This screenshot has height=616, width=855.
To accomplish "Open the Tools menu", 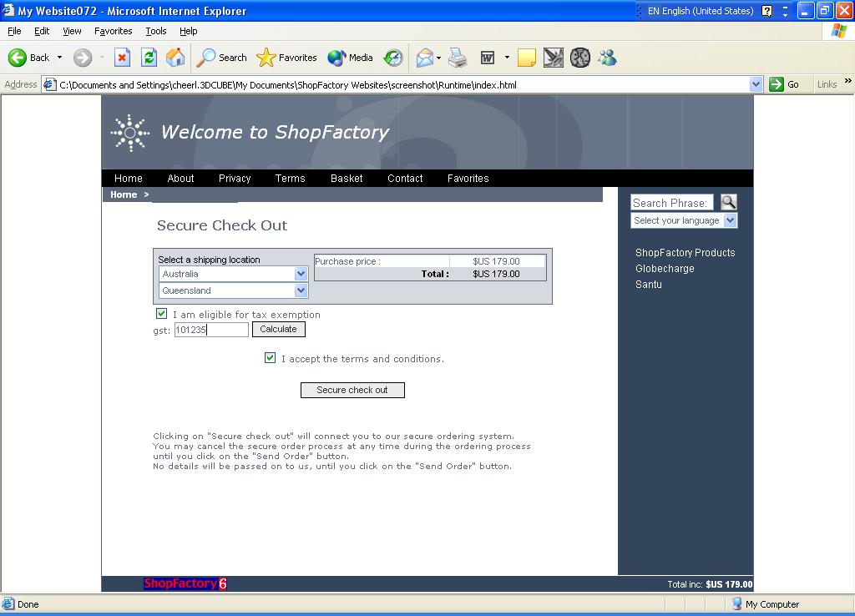I will pos(156,31).
